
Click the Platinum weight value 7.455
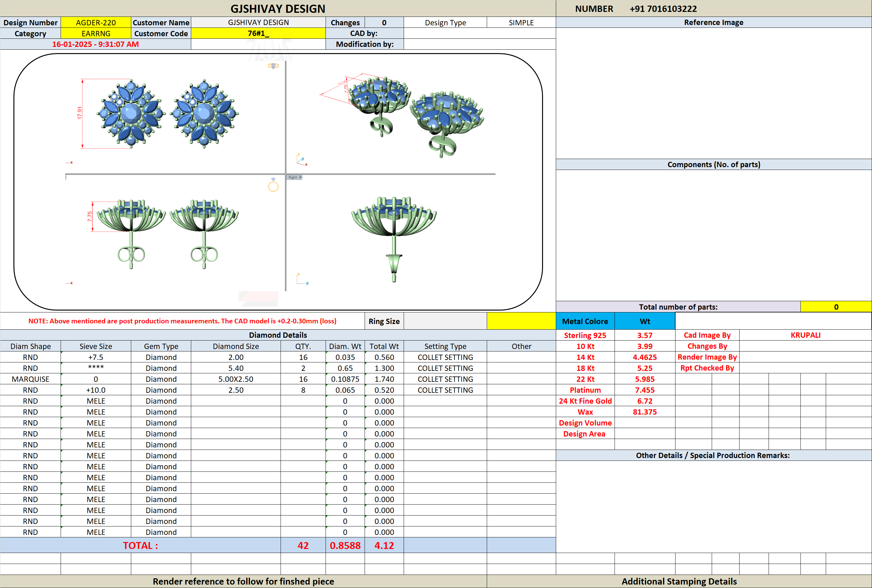click(645, 390)
